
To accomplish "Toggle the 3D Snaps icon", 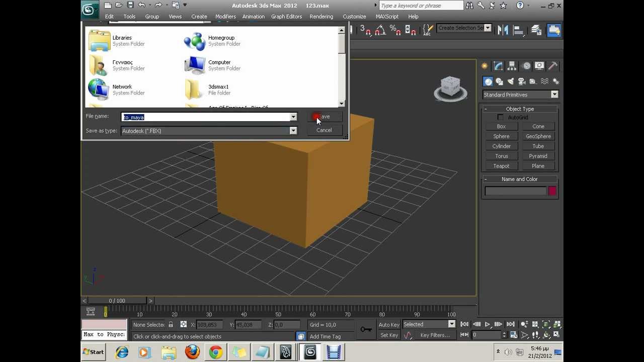I will (x=365, y=30).
